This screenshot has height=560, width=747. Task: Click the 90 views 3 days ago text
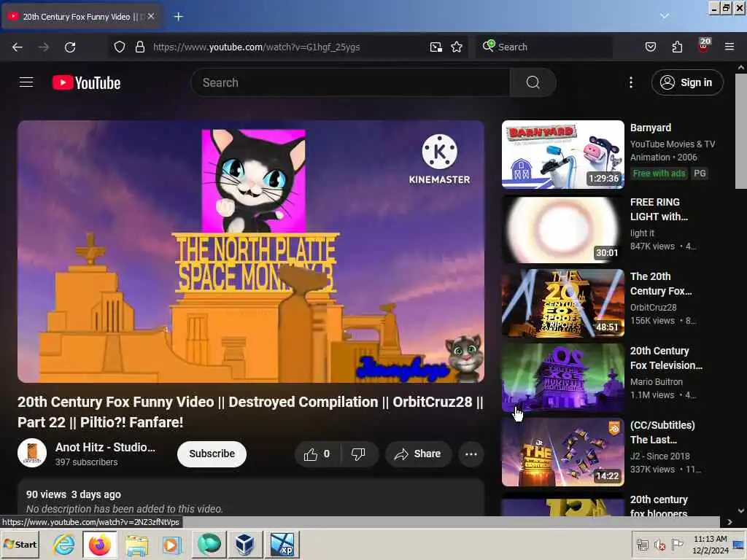click(74, 494)
